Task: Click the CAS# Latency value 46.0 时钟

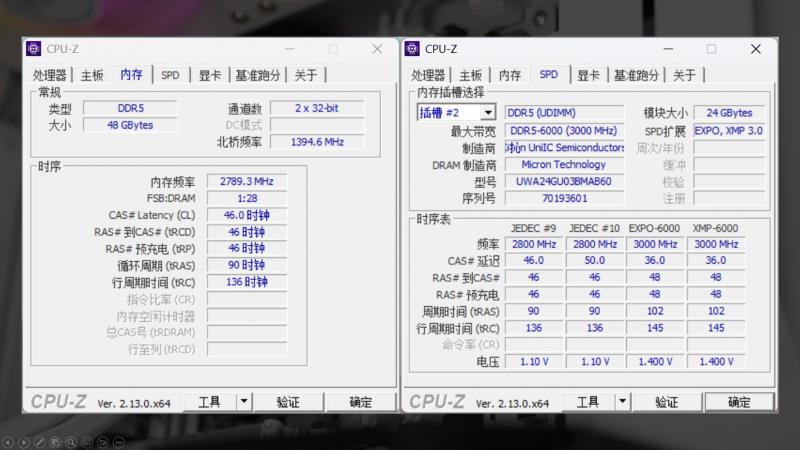Action: pyautogui.click(x=247, y=215)
